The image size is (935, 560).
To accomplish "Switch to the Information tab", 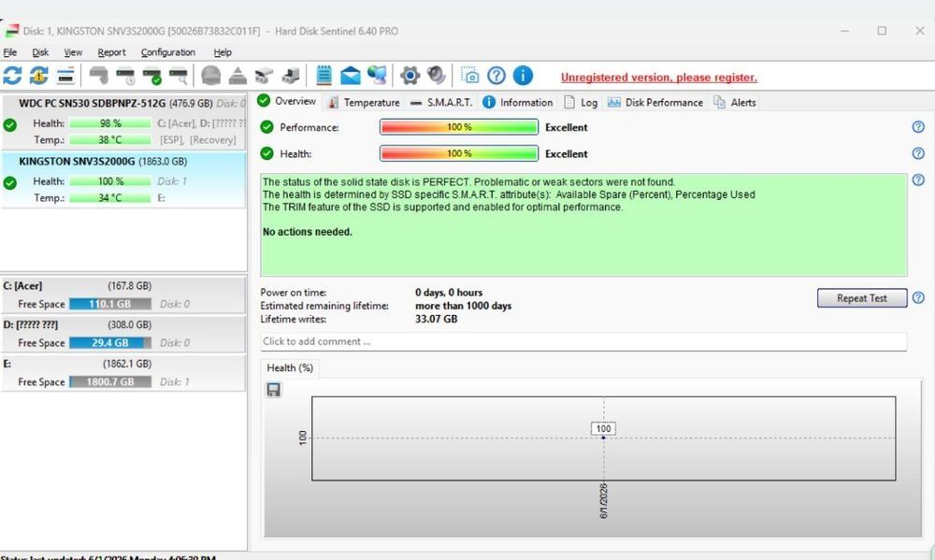I will pyautogui.click(x=518, y=103).
